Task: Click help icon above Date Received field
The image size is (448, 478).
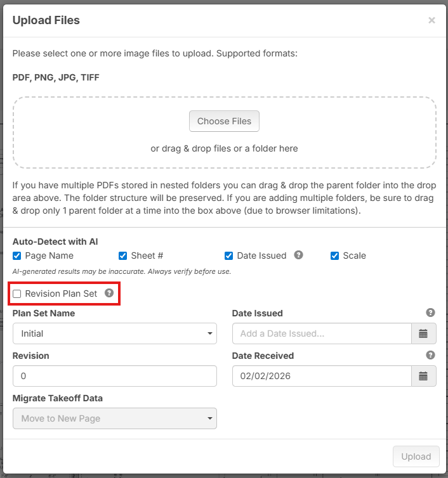Action: pos(430,355)
